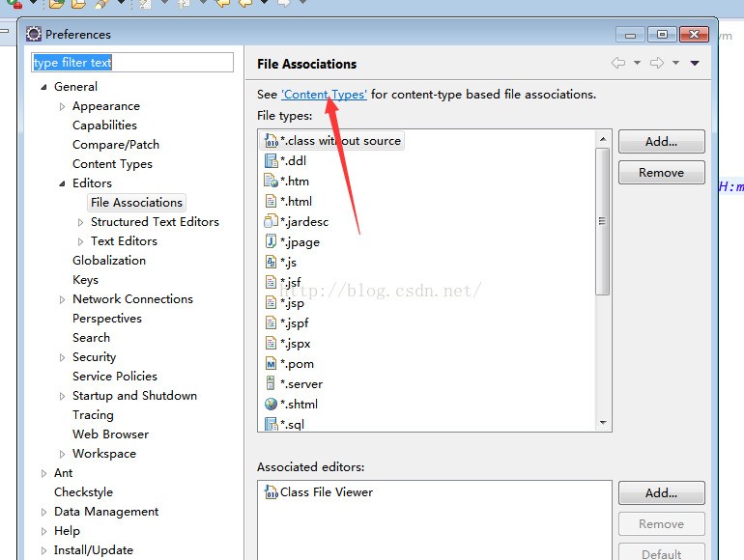
Task: Open the Keys preference page
Action: [x=85, y=280]
